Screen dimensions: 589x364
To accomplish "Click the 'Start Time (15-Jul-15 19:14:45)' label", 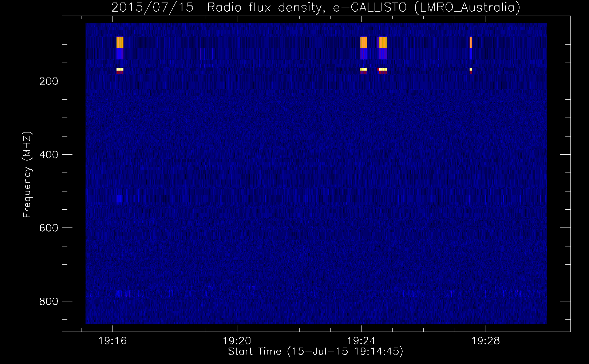I will [x=316, y=352].
